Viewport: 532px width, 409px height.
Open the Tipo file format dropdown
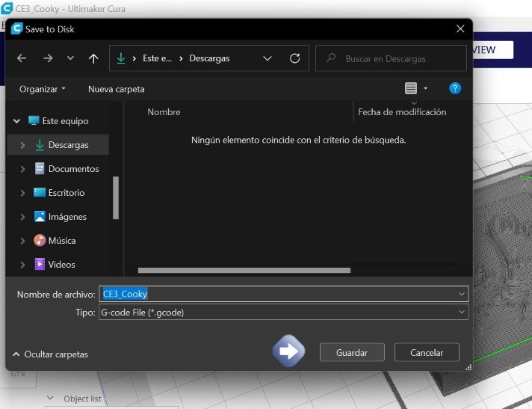(x=283, y=312)
